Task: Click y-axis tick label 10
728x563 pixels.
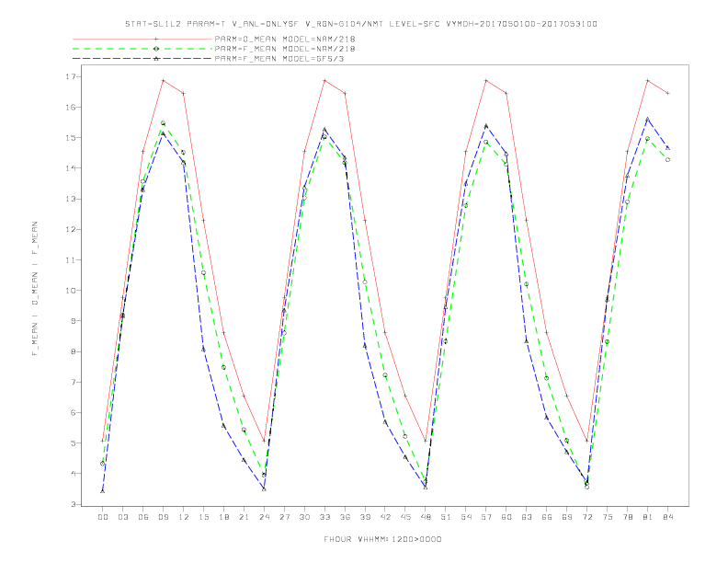Action: (x=70, y=291)
